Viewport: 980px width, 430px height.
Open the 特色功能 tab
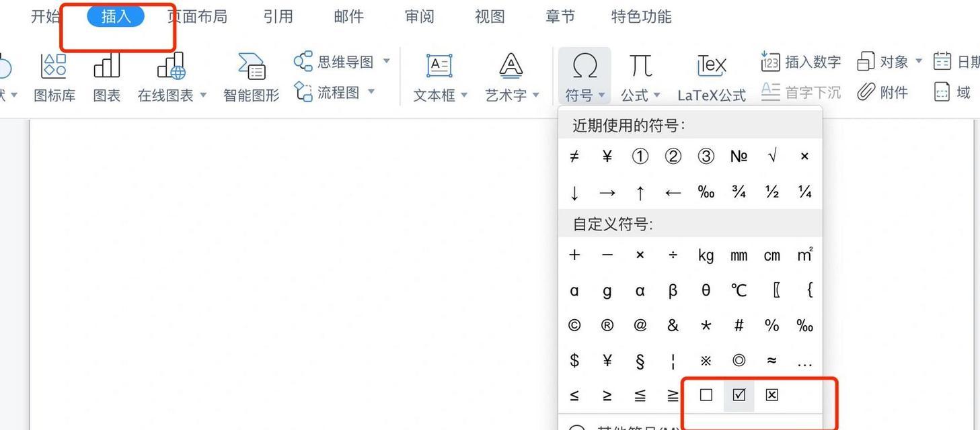click(641, 17)
